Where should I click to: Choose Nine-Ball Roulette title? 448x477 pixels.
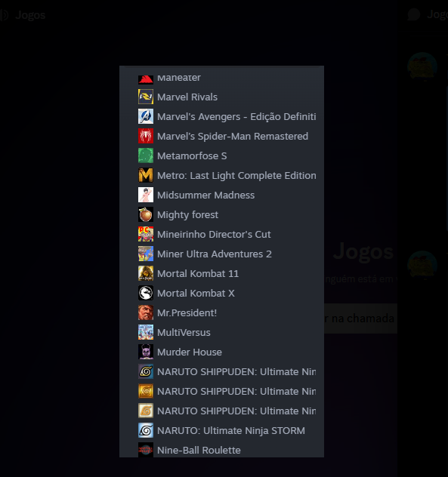pos(199,451)
